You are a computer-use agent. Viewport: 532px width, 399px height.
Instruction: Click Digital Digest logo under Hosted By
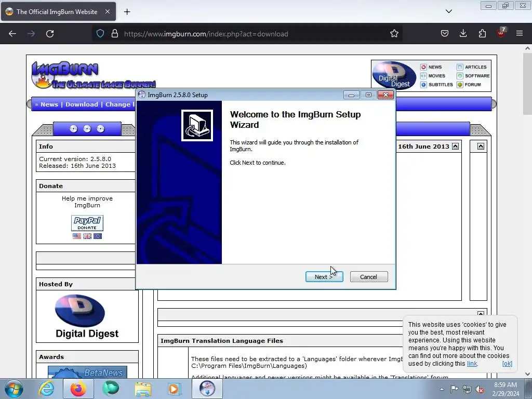coord(87,316)
